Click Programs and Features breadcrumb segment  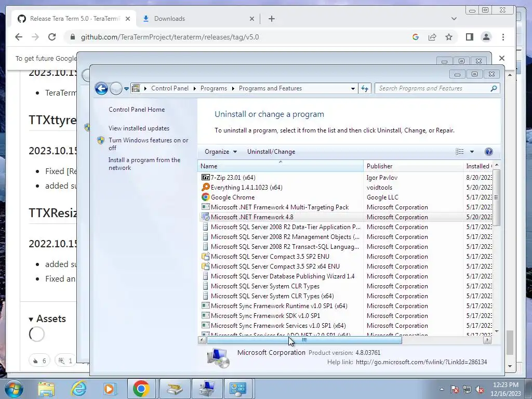270,88
